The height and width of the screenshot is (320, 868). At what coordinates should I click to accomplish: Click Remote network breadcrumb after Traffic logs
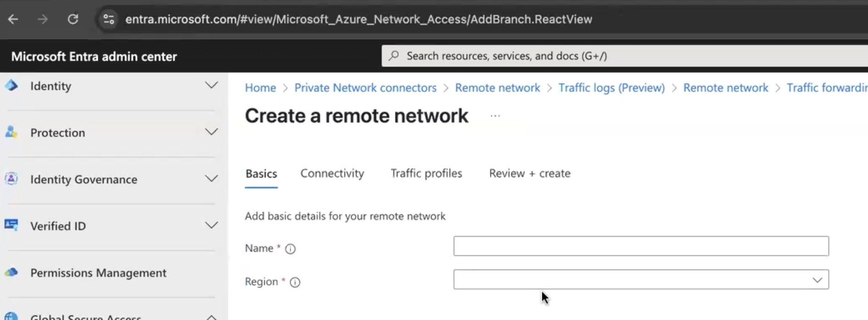click(x=725, y=88)
